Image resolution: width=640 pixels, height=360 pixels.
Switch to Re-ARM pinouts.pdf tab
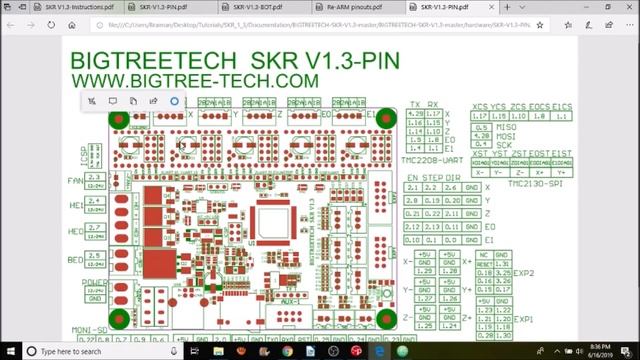coord(359,7)
